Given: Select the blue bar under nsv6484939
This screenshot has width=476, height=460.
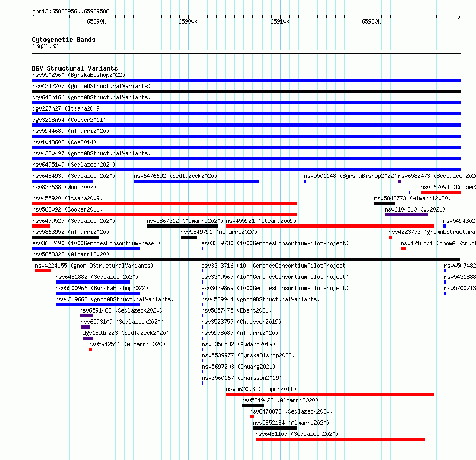Looking at the screenshot, I should coord(62,181).
